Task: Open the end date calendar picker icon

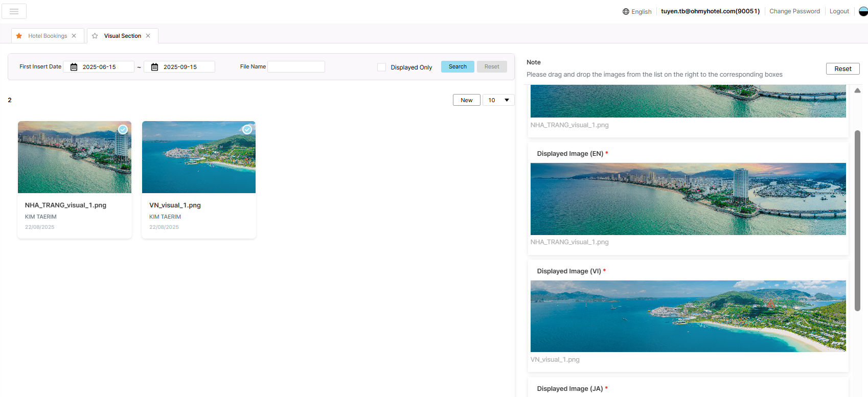Action: [x=154, y=67]
